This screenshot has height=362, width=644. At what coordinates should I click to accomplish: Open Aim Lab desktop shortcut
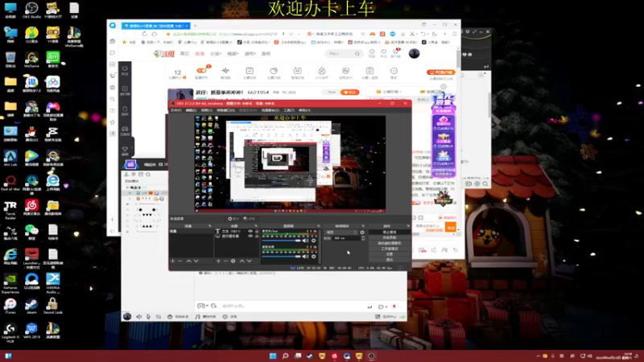[x=10, y=158]
